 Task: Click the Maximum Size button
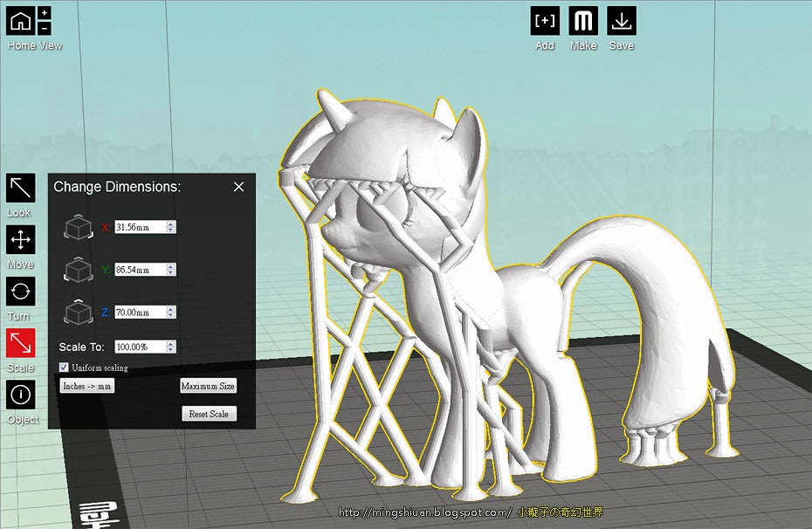click(208, 386)
